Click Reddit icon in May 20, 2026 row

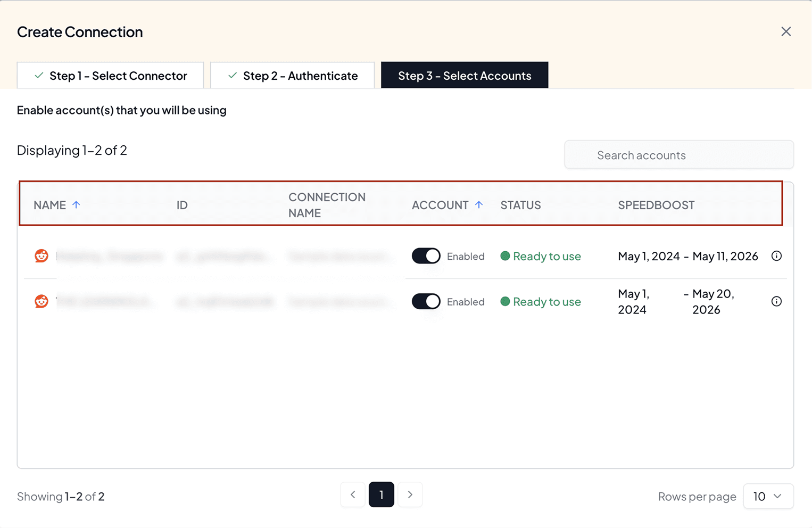click(42, 301)
